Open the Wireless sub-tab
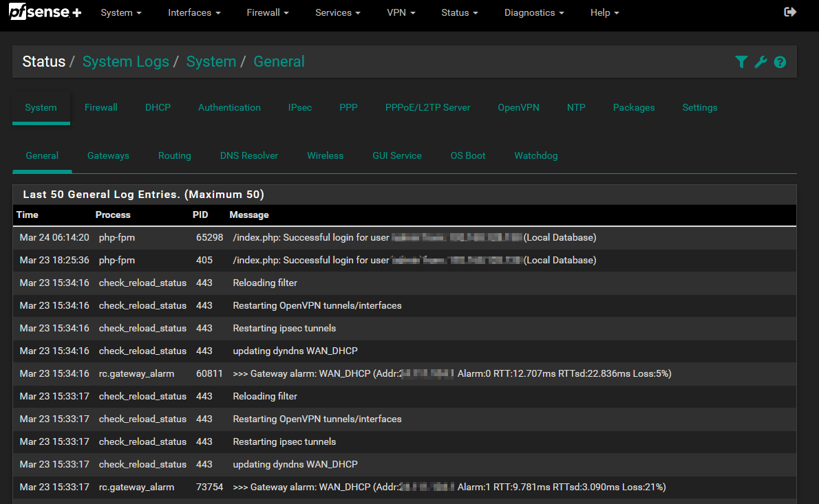Viewport: 819px width, 504px height. pyautogui.click(x=326, y=155)
